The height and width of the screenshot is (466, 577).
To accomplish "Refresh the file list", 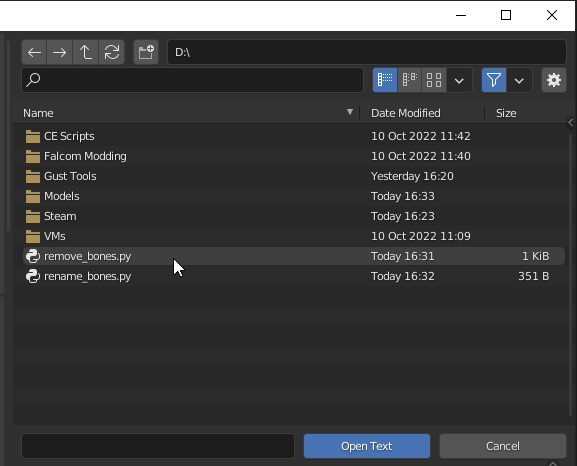I will coord(111,52).
